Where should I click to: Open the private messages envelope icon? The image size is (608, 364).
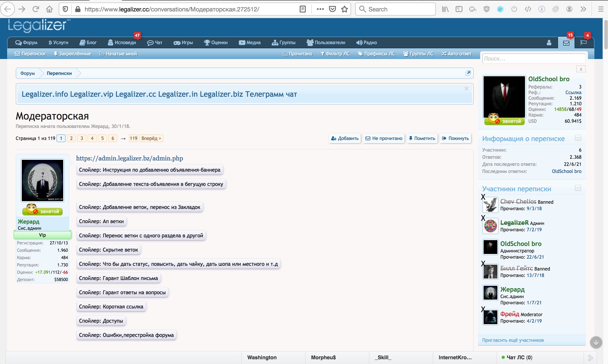(x=566, y=43)
